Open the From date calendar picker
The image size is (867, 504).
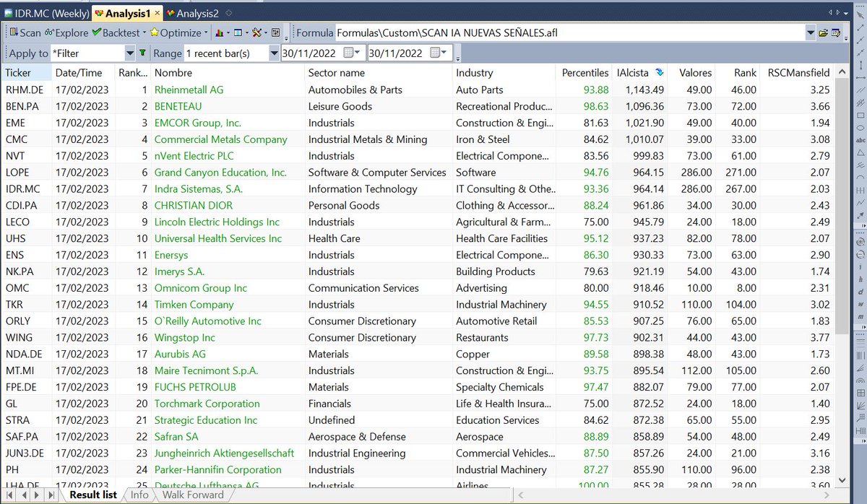[x=350, y=53]
